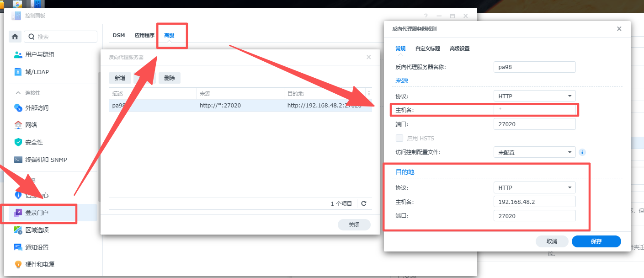Screen dimensions: 644x278
Task: Open 用户与群组 in the sidebar
Action: click(x=40, y=54)
